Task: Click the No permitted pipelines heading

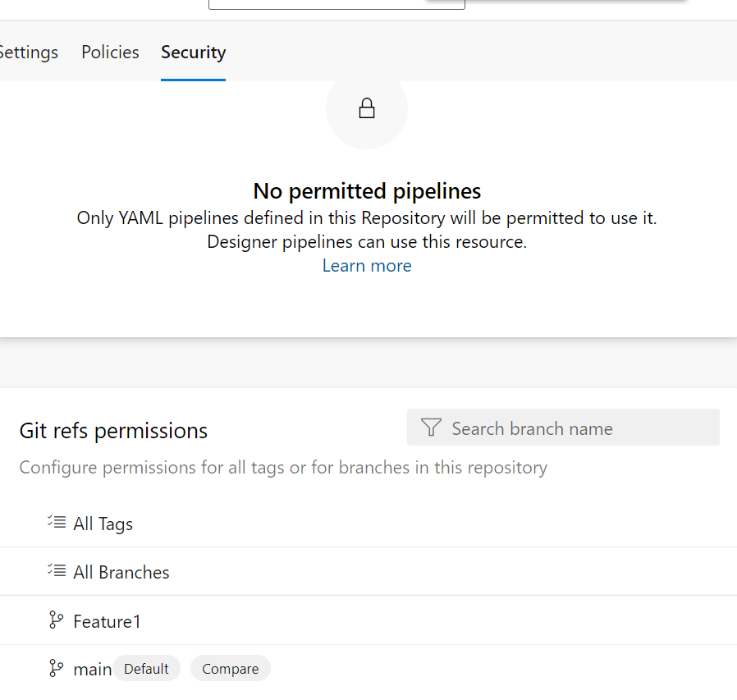Action: 367,191
